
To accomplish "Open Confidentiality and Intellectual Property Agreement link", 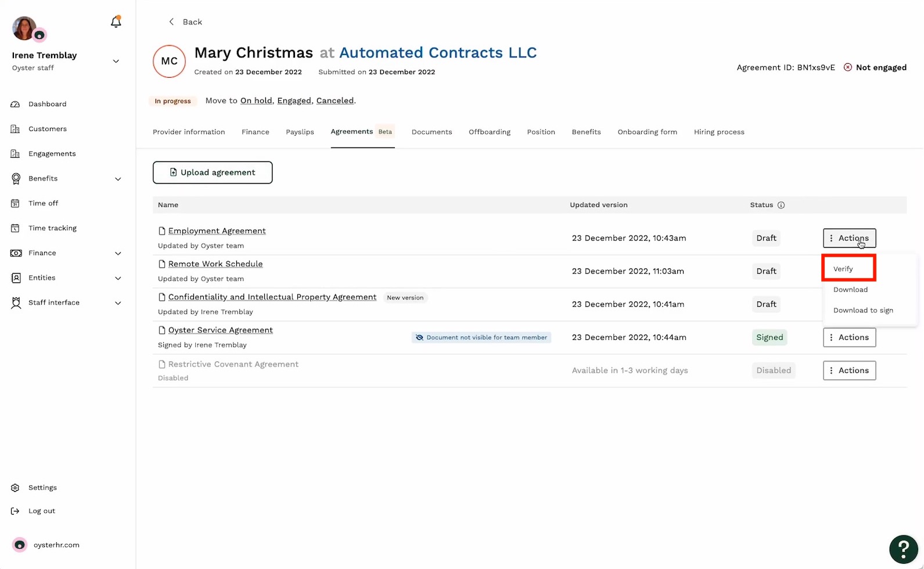I will [x=272, y=297].
